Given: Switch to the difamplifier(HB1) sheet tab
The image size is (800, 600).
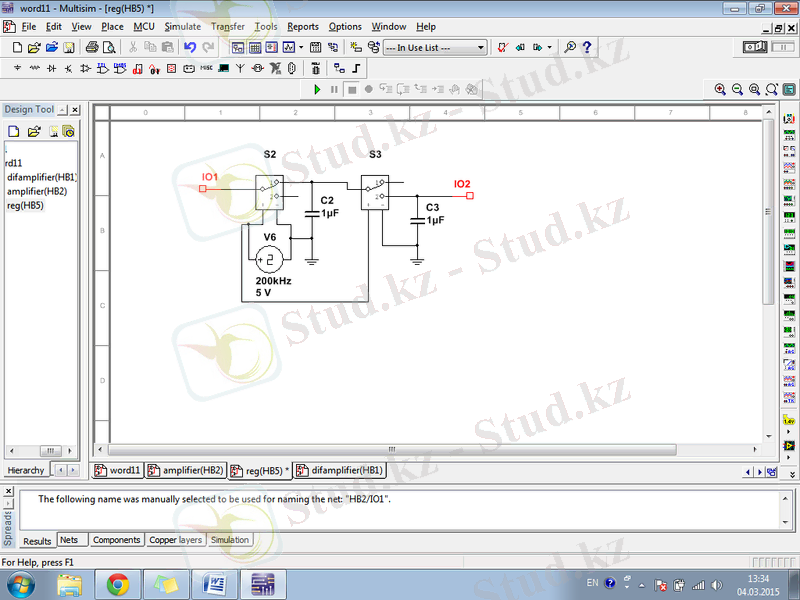Looking at the screenshot, I should [x=340, y=470].
